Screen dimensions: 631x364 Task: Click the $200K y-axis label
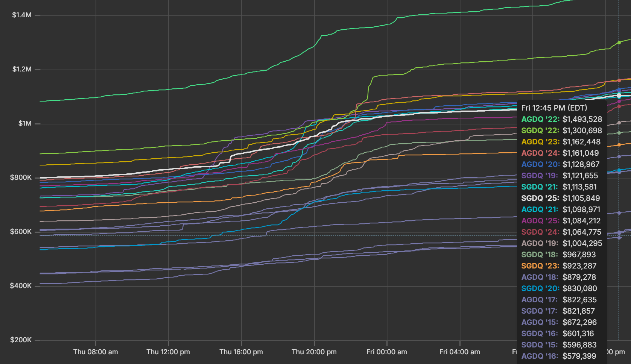coord(21,340)
